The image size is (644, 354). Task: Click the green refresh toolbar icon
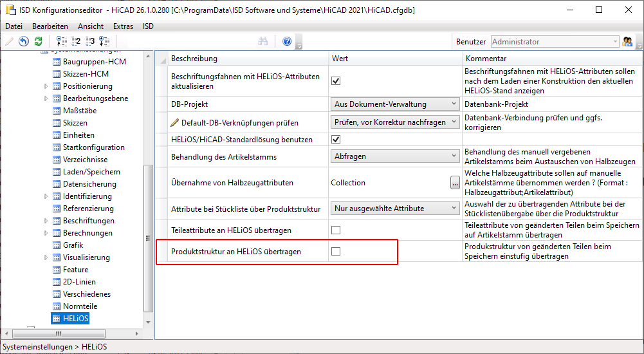coord(38,41)
